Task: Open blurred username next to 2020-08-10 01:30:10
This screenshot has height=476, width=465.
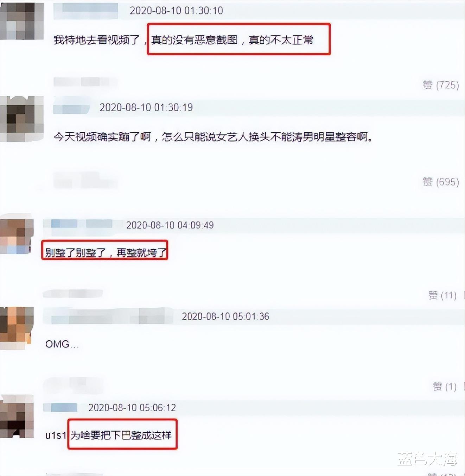Action: (x=85, y=11)
